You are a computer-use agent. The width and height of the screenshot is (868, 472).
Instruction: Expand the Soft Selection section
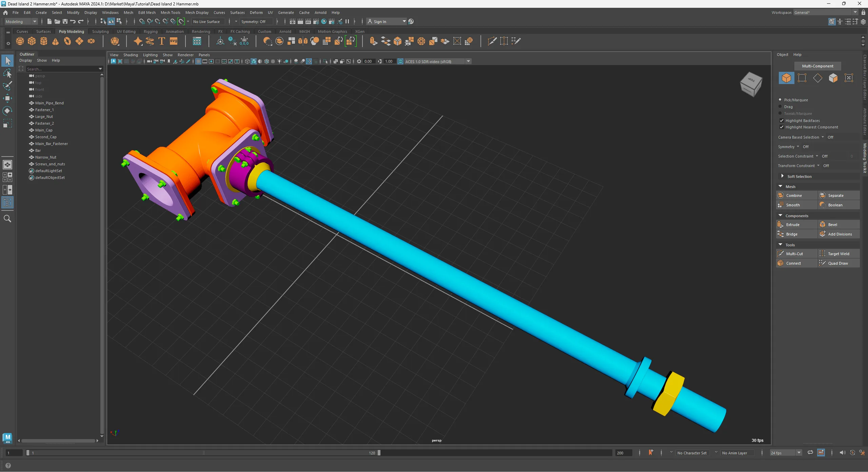pyautogui.click(x=782, y=176)
